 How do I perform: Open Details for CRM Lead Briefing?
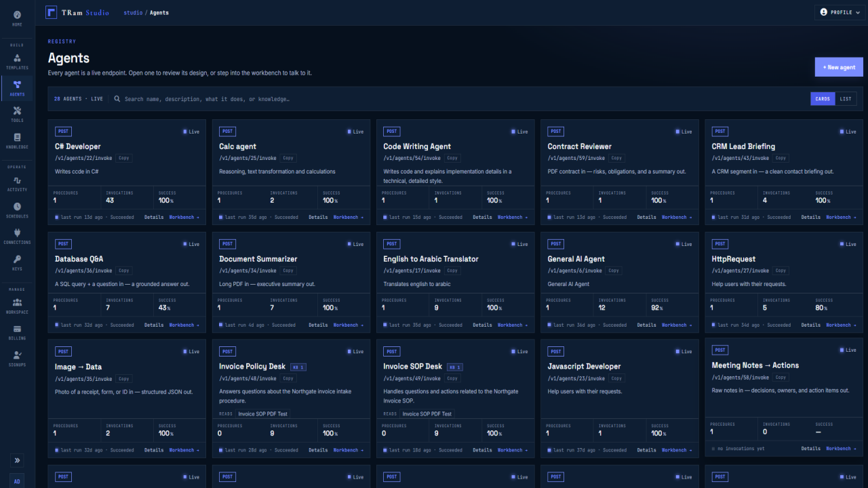click(811, 218)
